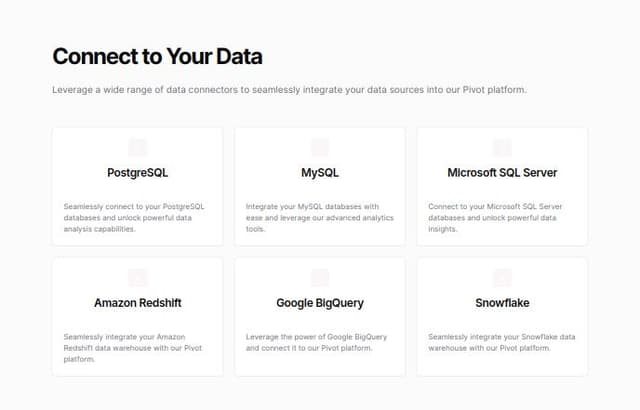Viewport: 640px width, 410px height.
Task: Click the Microsoft SQL Server description
Action: coord(495,218)
